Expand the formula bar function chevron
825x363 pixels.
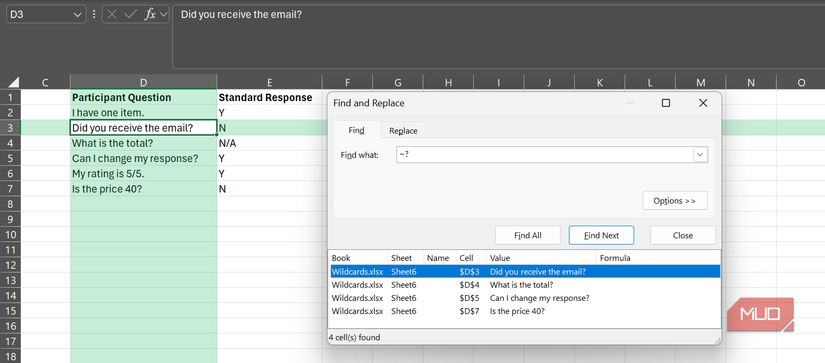coord(163,15)
